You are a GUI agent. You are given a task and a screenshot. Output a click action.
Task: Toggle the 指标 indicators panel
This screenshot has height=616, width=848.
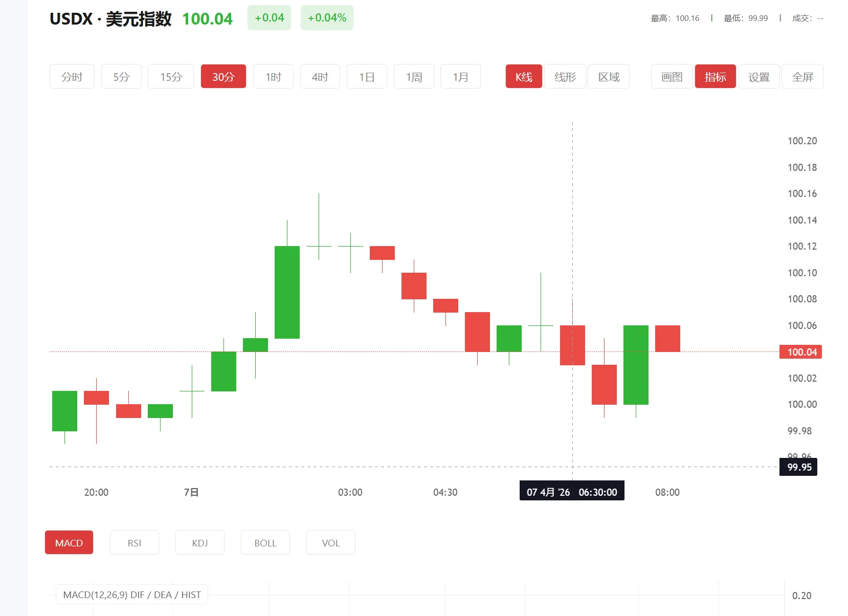click(x=715, y=77)
